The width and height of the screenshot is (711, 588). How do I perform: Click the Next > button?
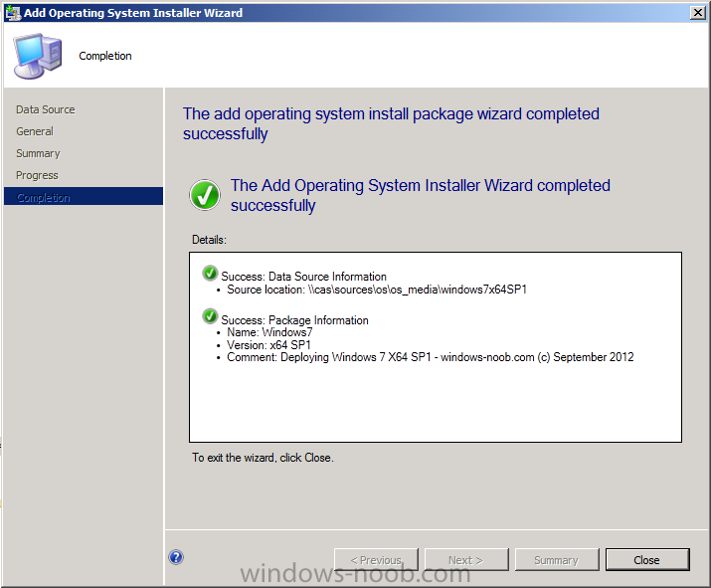click(466, 560)
